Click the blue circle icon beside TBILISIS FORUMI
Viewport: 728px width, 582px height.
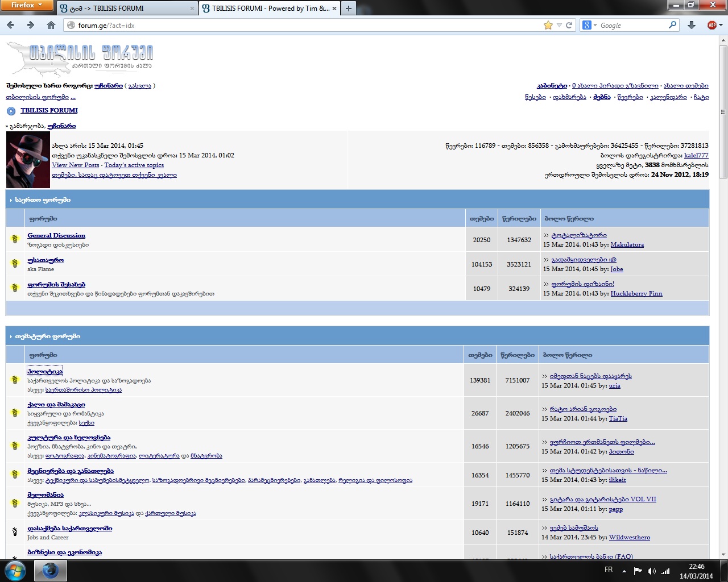pos(11,111)
